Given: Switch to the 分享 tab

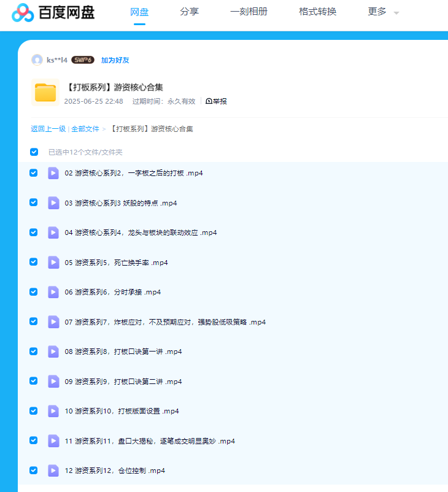Looking at the screenshot, I should tap(189, 12).
